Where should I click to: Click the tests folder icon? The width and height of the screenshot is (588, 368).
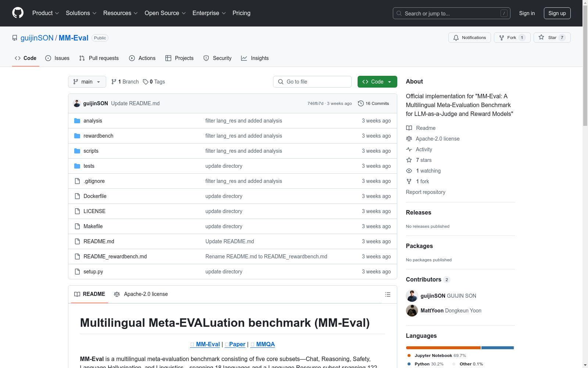77,166
